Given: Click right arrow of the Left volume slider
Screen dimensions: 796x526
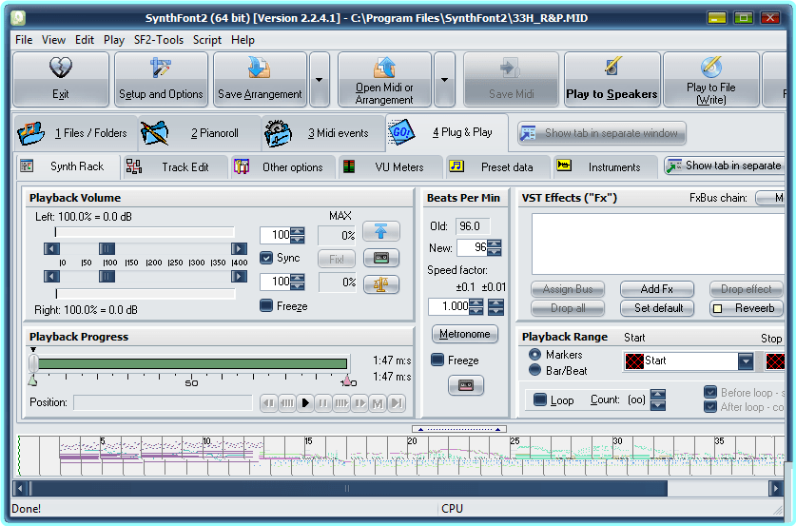Looking at the screenshot, I should pyautogui.click(x=239, y=249).
